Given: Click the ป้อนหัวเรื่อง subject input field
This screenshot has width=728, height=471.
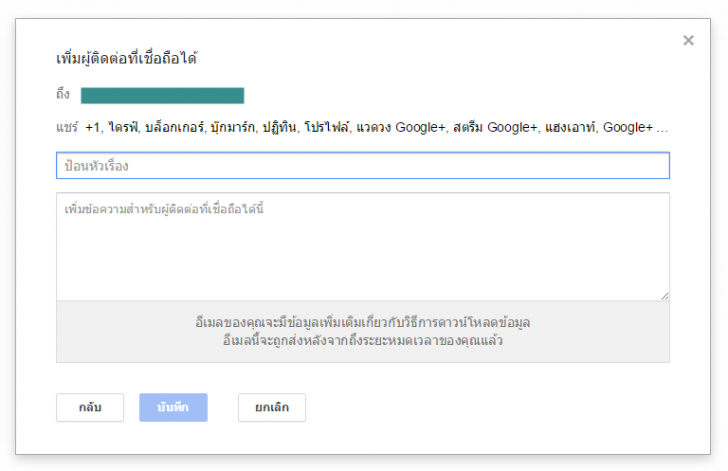Looking at the screenshot, I should [363, 165].
